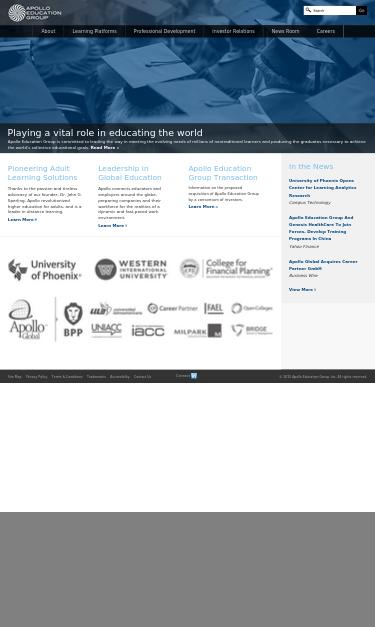The image size is (375, 627).
Task: Click the Open Colleges logo
Action: pos(252,308)
